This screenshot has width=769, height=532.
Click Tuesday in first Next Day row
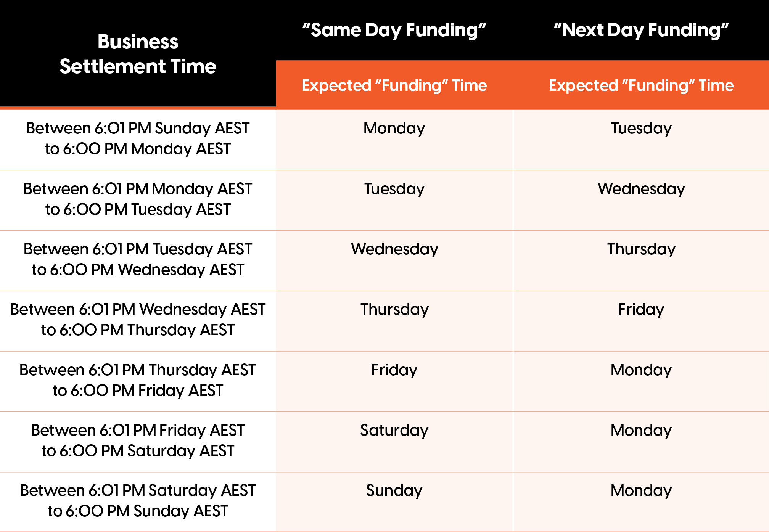coord(641,128)
